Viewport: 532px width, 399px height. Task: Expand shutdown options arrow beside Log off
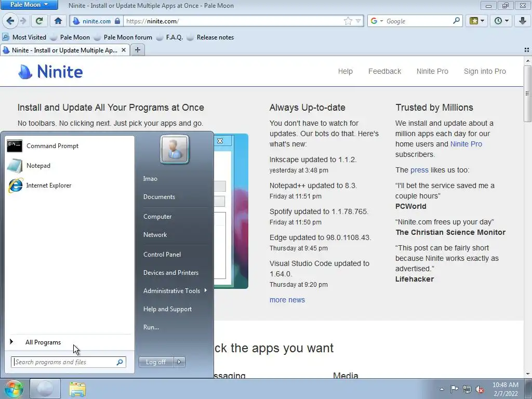point(179,362)
